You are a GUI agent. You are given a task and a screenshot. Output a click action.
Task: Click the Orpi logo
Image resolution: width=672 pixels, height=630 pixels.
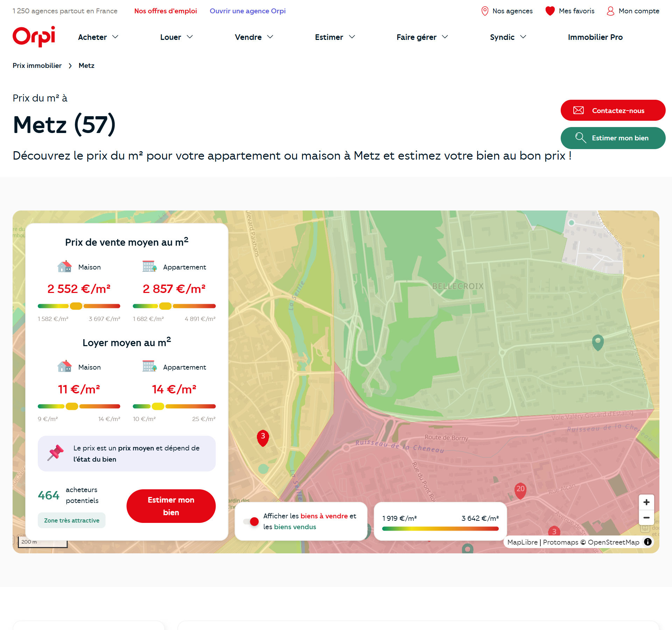34,36
